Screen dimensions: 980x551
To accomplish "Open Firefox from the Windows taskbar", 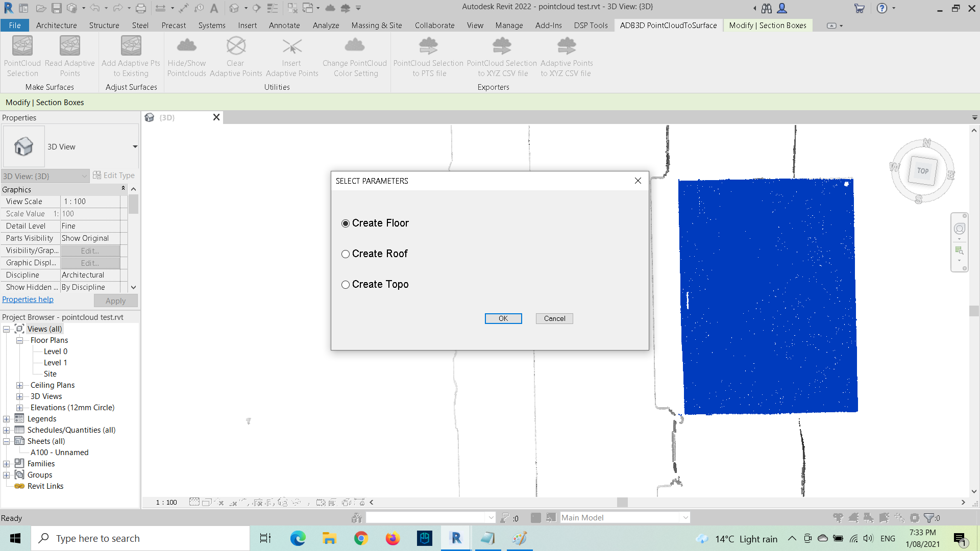I will click(x=393, y=538).
